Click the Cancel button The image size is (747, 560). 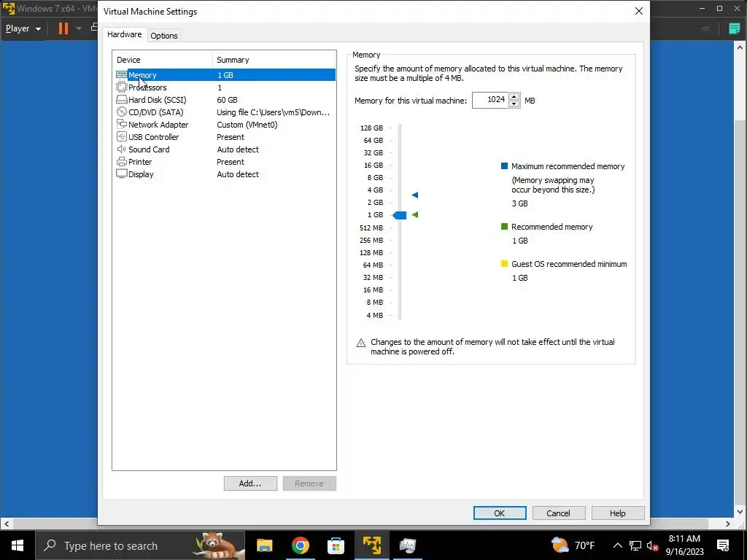pos(558,513)
